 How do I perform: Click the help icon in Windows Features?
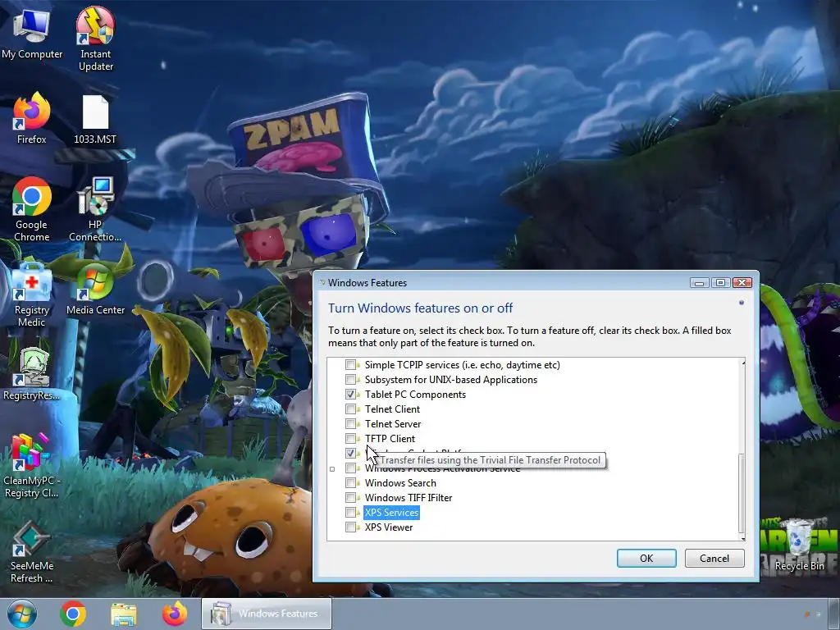tap(742, 303)
